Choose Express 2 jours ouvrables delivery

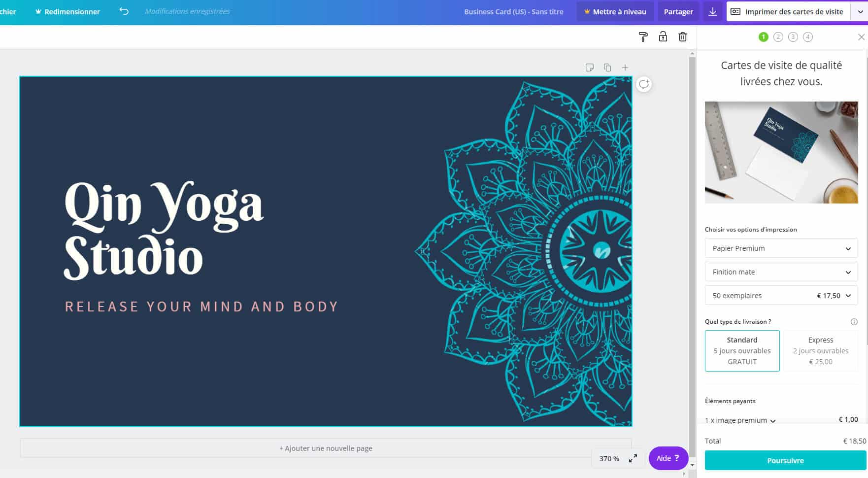coord(821,351)
